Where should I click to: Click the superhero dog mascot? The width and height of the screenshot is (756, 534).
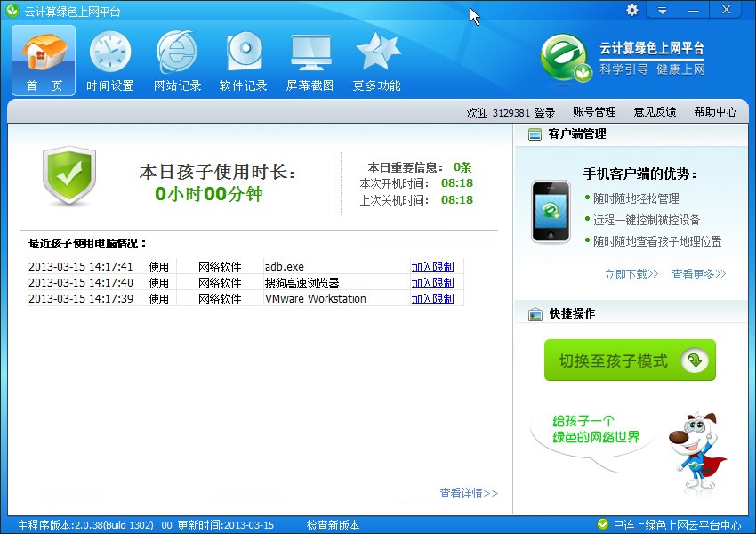[697, 453]
